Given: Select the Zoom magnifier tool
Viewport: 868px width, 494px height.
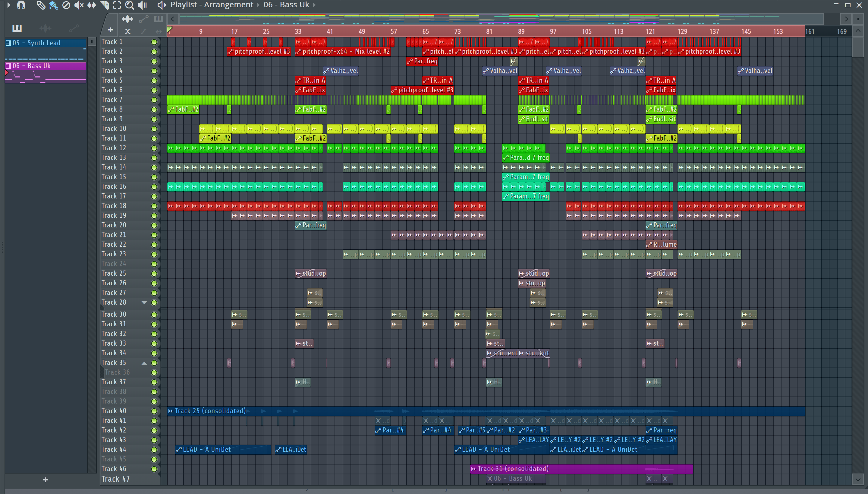Looking at the screenshot, I should [129, 5].
